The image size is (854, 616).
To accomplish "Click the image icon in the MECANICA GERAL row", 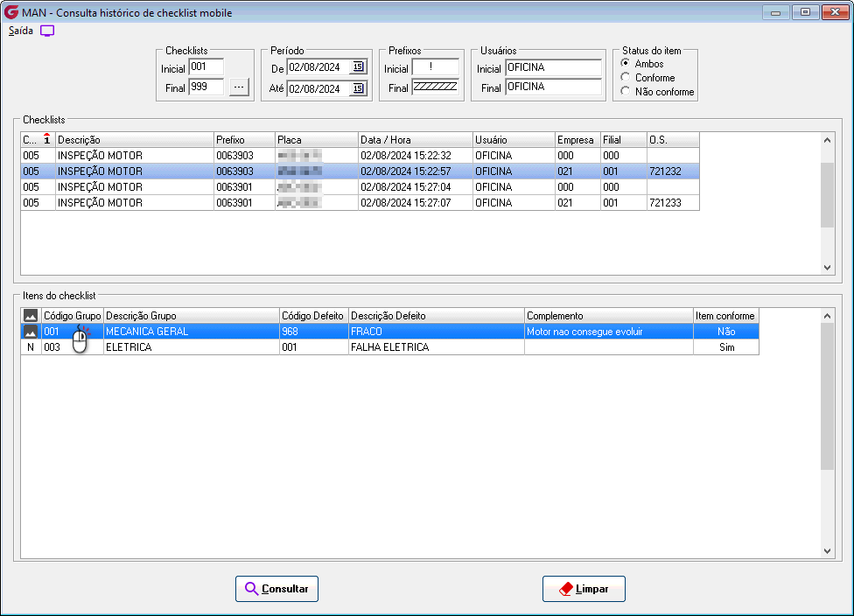I will (31, 331).
